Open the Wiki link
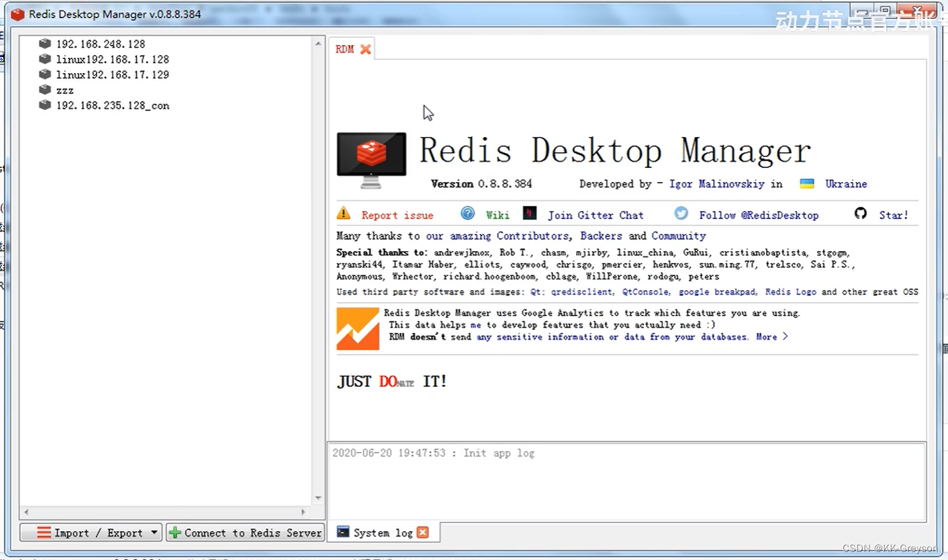This screenshot has height=560, width=948. [x=497, y=215]
